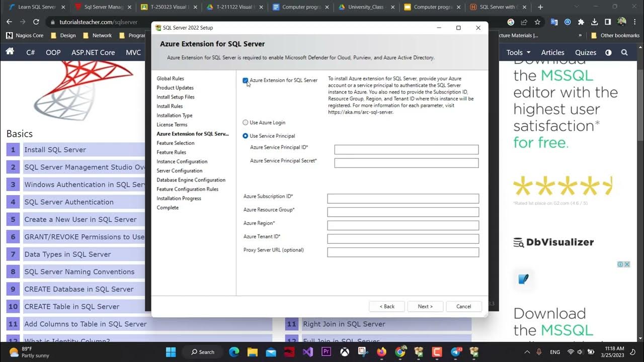Screen dimensions: 644x362
Task: Switch to Sql Server Manag tab
Action: tap(103, 7)
